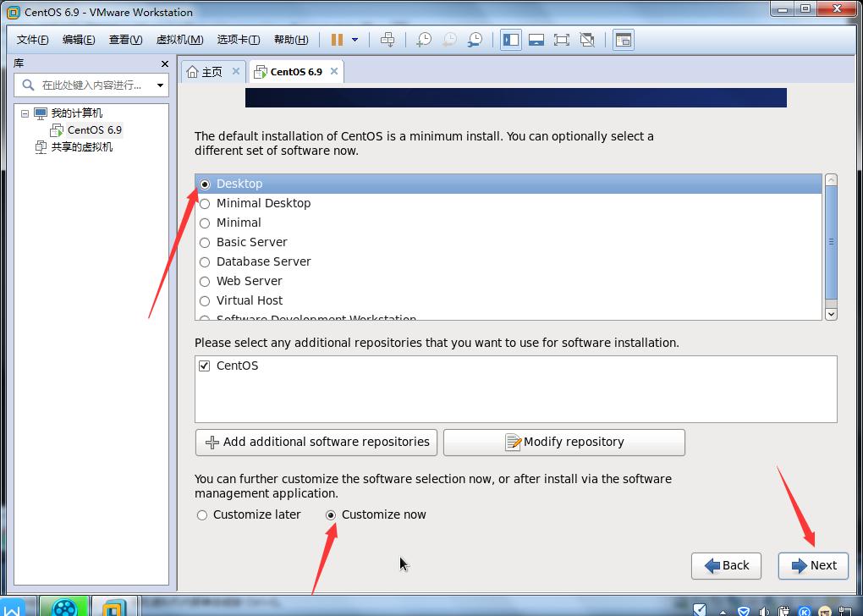Click the Unity mode icon
This screenshot has width=863, height=616.
pyautogui.click(x=587, y=40)
